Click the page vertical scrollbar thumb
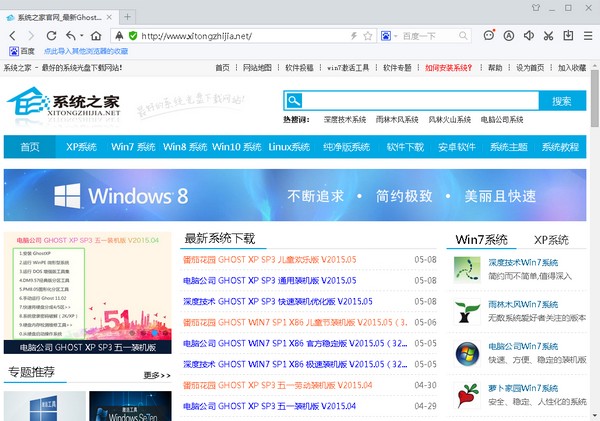 tap(595, 98)
